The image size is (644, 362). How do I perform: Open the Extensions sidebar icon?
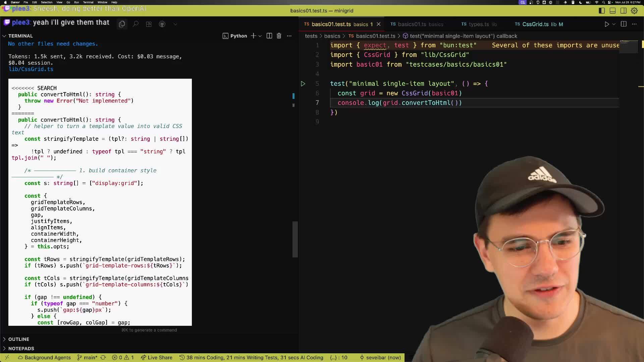[x=149, y=24]
